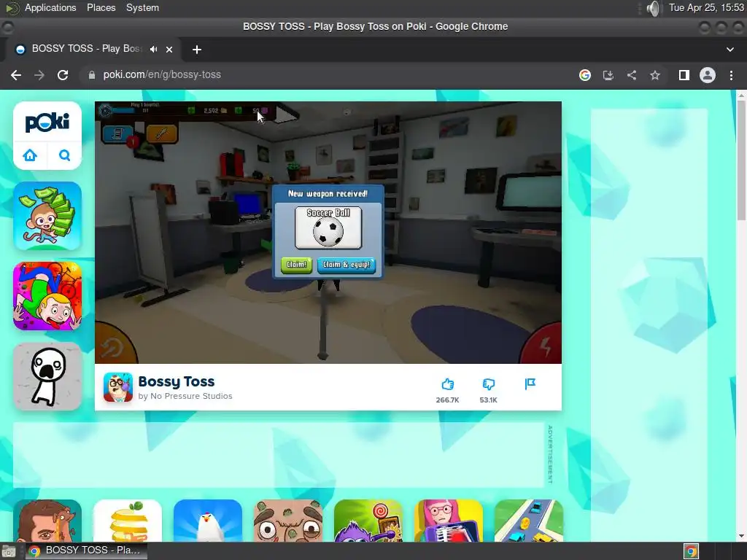Viewport: 747px width, 560px height.
Task: Open the white chicken game thumbnail
Action: pos(208,521)
